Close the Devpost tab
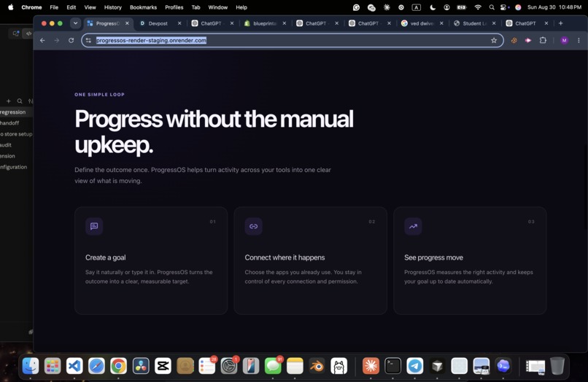This screenshot has height=382, width=588. click(x=179, y=23)
